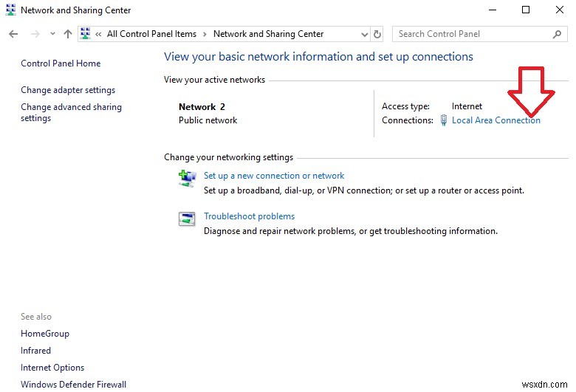The height and width of the screenshot is (392, 576).
Task: Open the recent locations dropdown arrow
Action: click(x=52, y=34)
